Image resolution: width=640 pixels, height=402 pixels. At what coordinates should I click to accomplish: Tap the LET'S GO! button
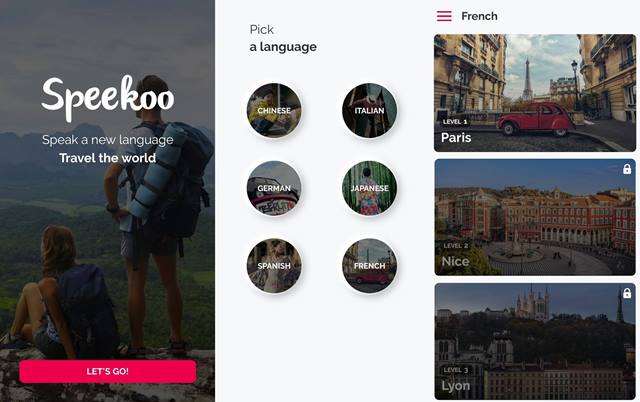108,371
